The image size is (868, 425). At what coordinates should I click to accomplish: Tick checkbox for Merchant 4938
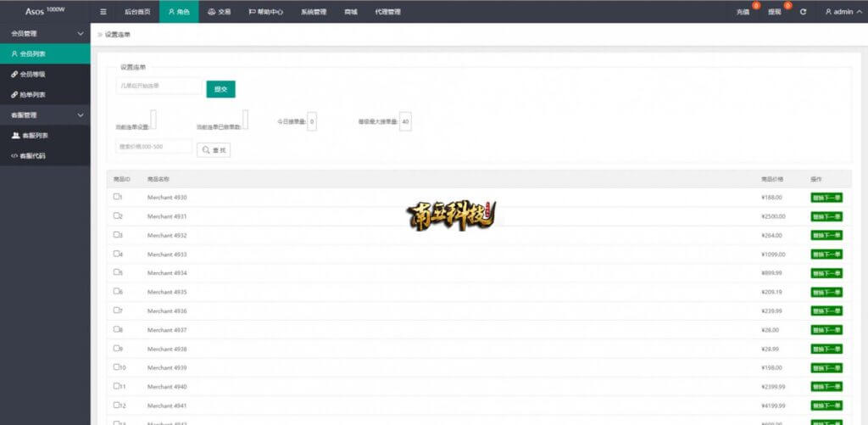pos(116,348)
